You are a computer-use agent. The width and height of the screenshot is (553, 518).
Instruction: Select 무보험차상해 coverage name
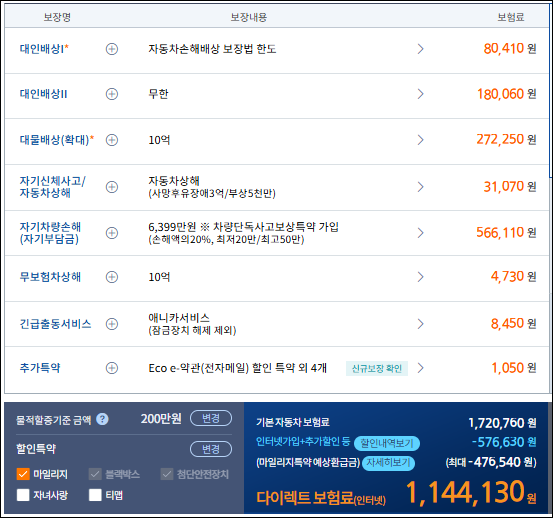(x=50, y=277)
